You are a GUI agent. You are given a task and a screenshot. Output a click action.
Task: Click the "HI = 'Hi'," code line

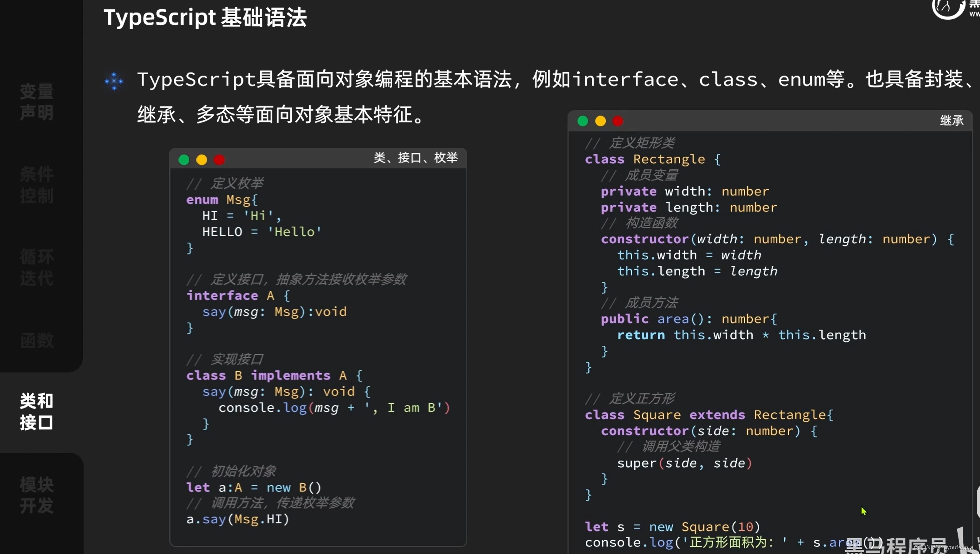pyautogui.click(x=242, y=216)
